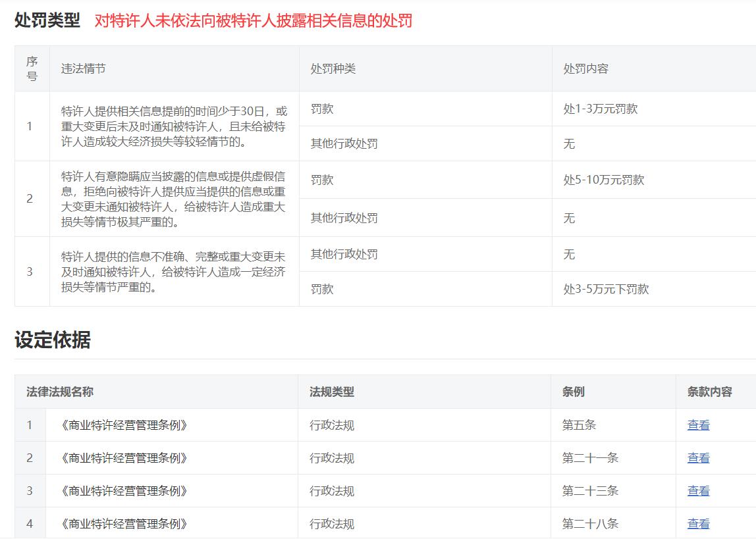This screenshot has width=756, height=539.
Task: Click the 第二十八条 cell
Action: click(590, 524)
